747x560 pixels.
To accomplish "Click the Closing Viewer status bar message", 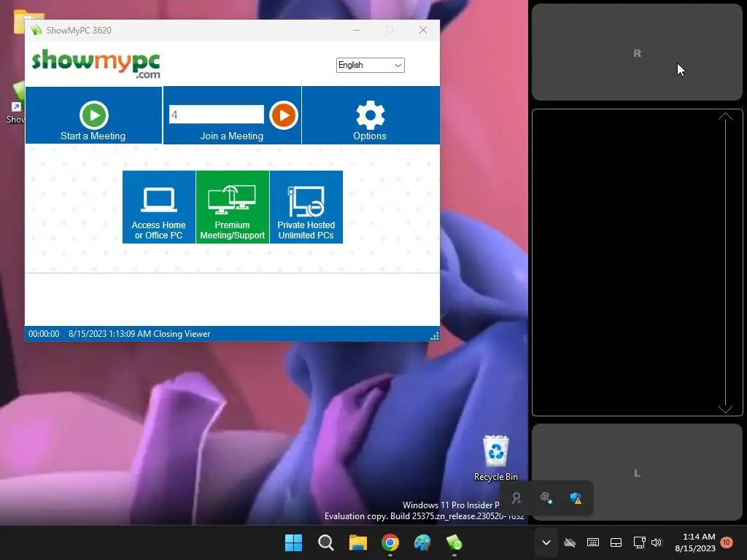I will click(139, 334).
